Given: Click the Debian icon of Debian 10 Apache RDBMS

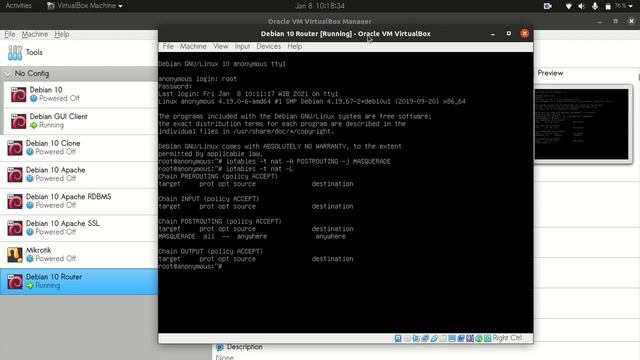Looking at the screenshot, I should [15, 201].
